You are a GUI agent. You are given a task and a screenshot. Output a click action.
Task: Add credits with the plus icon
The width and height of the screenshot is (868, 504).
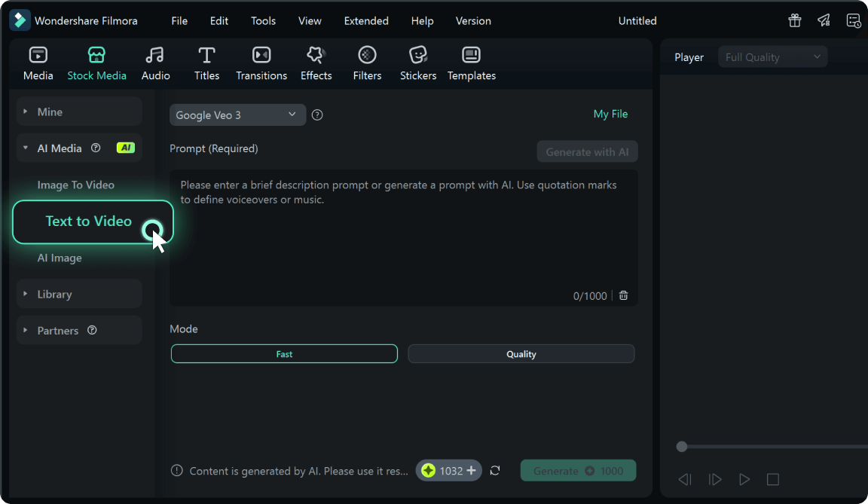click(471, 470)
